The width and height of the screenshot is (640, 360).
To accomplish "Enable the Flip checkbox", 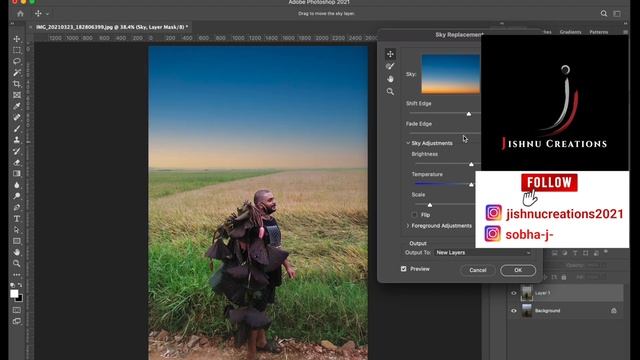I will 415,215.
